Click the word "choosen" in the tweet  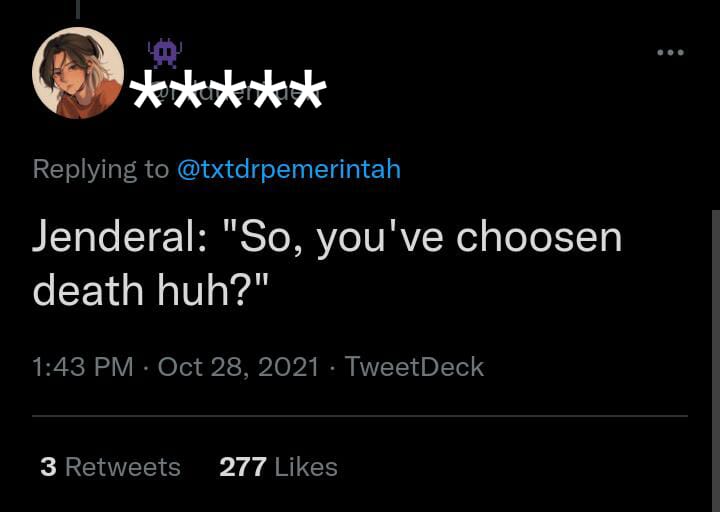coord(539,238)
